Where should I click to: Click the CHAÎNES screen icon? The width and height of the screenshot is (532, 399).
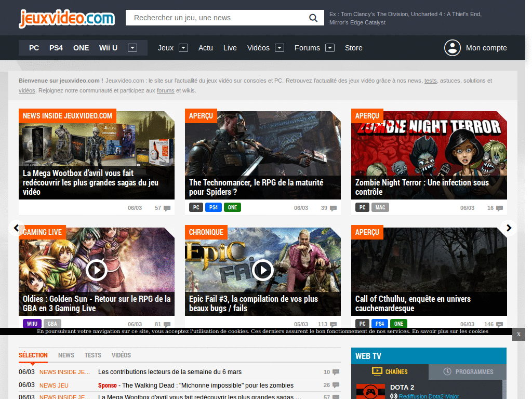(x=377, y=371)
